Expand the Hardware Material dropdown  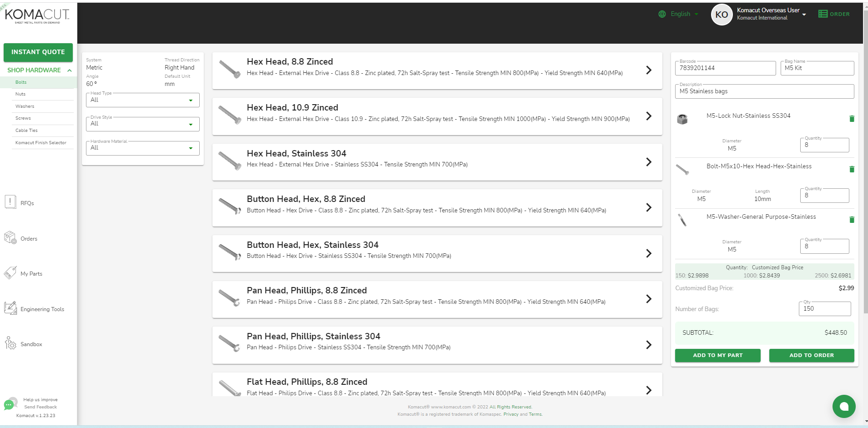(142, 148)
